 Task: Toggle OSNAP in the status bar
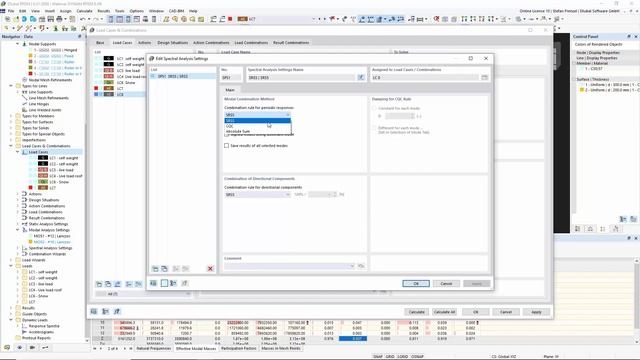tap(418, 357)
